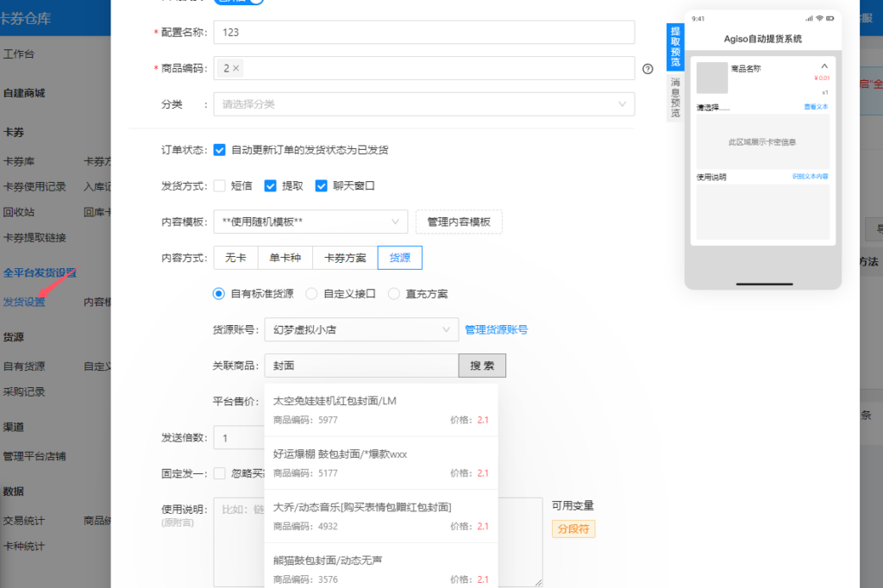Uncheck the 聊天窗口 checkbox

pyautogui.click(x=321, y=186)
